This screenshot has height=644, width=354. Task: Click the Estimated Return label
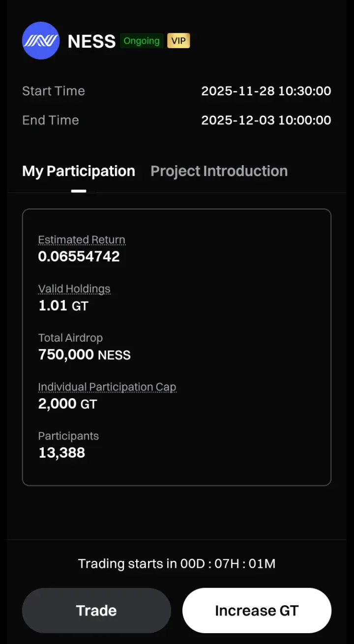tap(82, 240)
